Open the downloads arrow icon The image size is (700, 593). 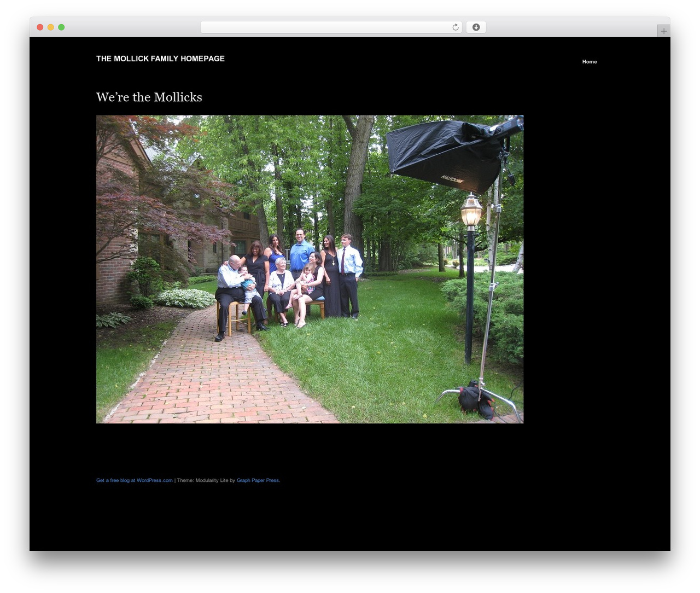(476, 27)
